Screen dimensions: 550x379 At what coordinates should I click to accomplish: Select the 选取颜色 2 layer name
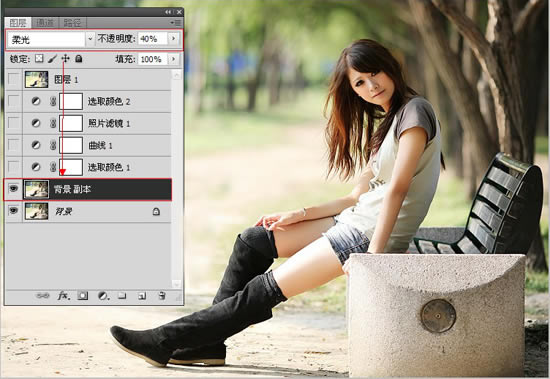109,101
